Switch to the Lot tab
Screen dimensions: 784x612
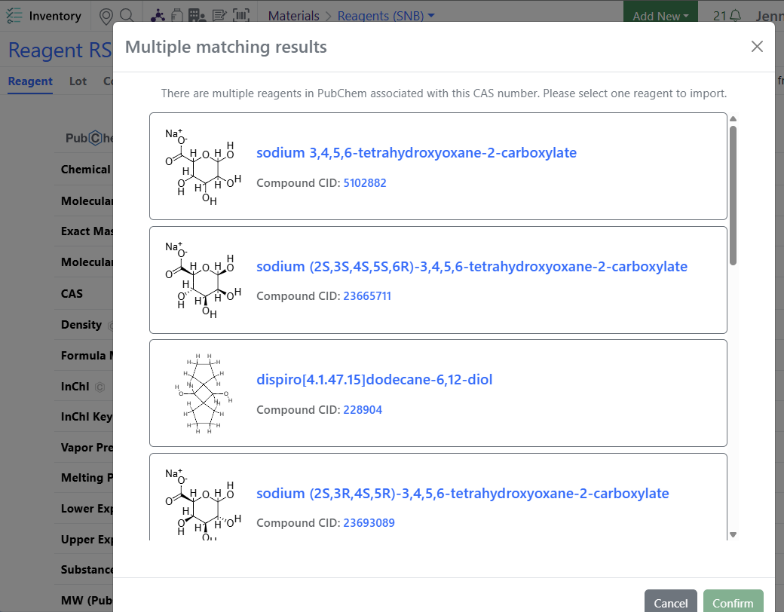tap(78, 81)
